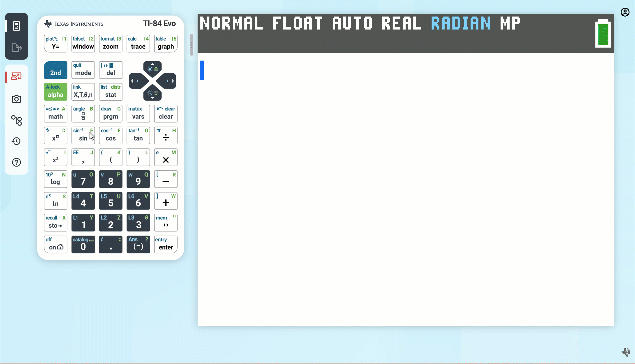Click the number 0 key
Screen dimensions: 635x364
(83, 245)
